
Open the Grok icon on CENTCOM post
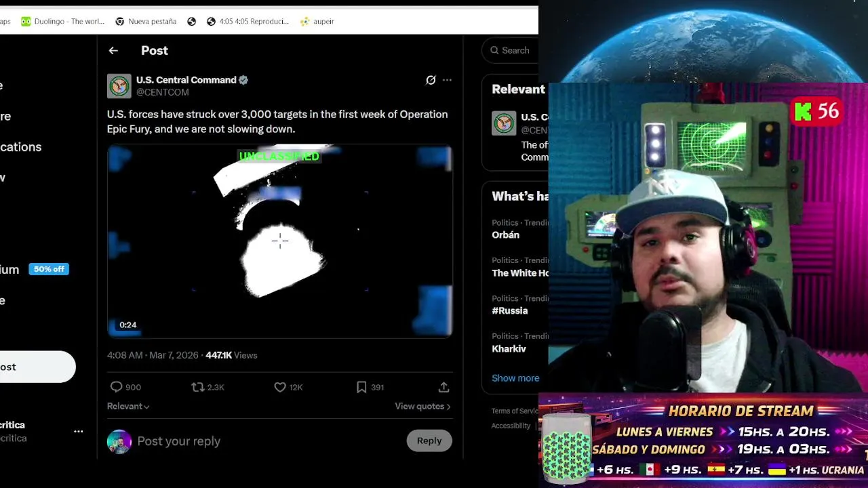click(x=431, y=80)
